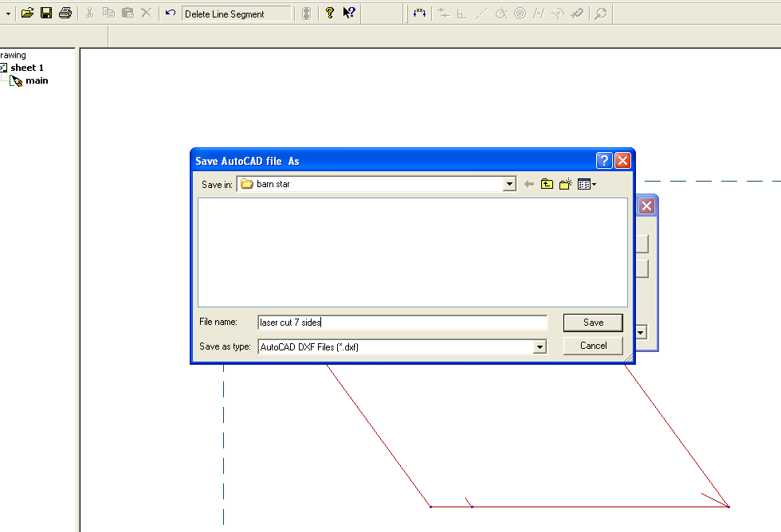Click the floppy disk Save icon
The image size is (781, 532).
coord(46,13)
